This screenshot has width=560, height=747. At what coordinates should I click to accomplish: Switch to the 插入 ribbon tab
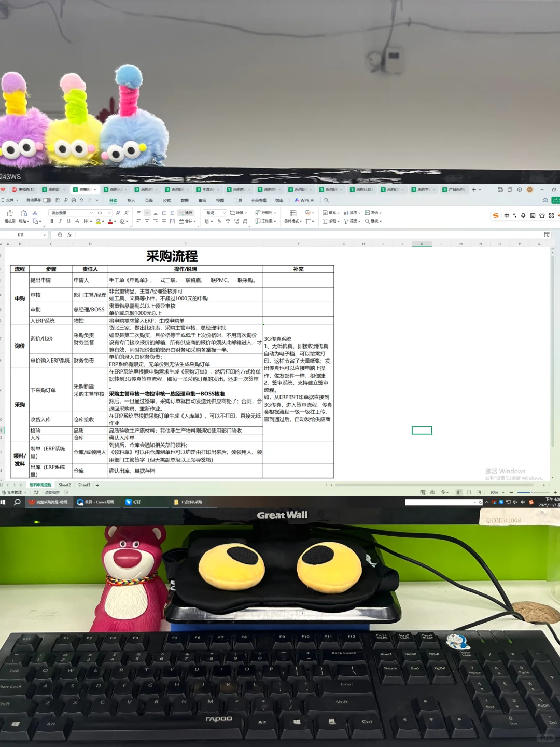coord(131,200)
